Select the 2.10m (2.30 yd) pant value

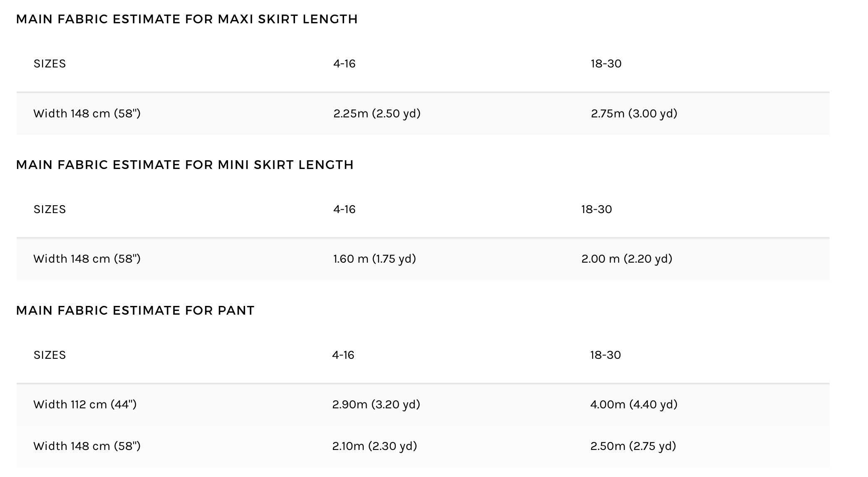(x=374, y=446)
